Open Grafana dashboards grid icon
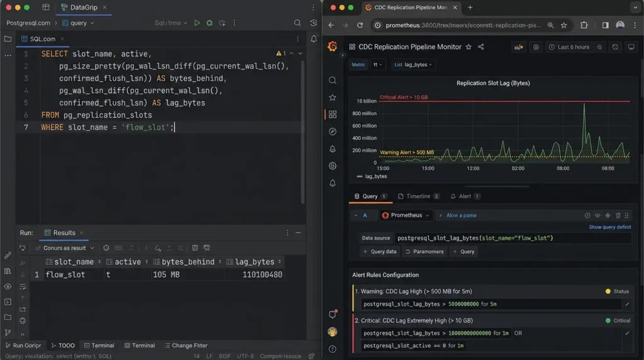 pyautogui.click(x=333, y=115)
